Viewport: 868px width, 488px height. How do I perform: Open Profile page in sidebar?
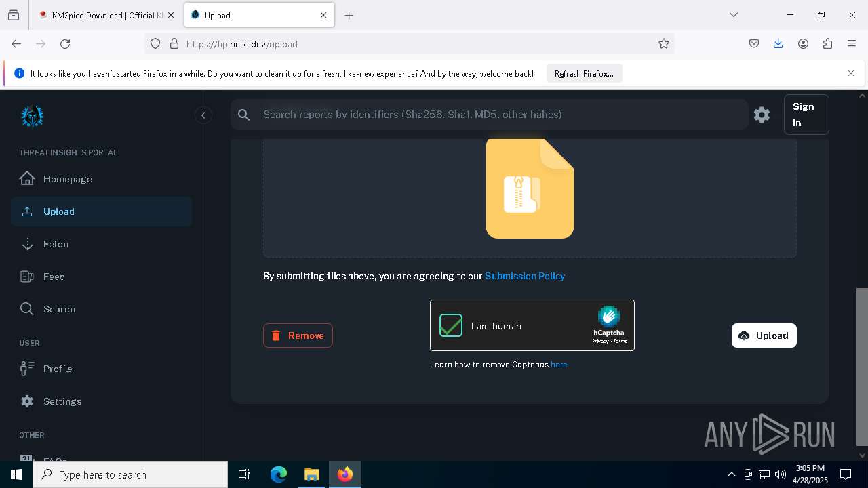tap(101, 369)
